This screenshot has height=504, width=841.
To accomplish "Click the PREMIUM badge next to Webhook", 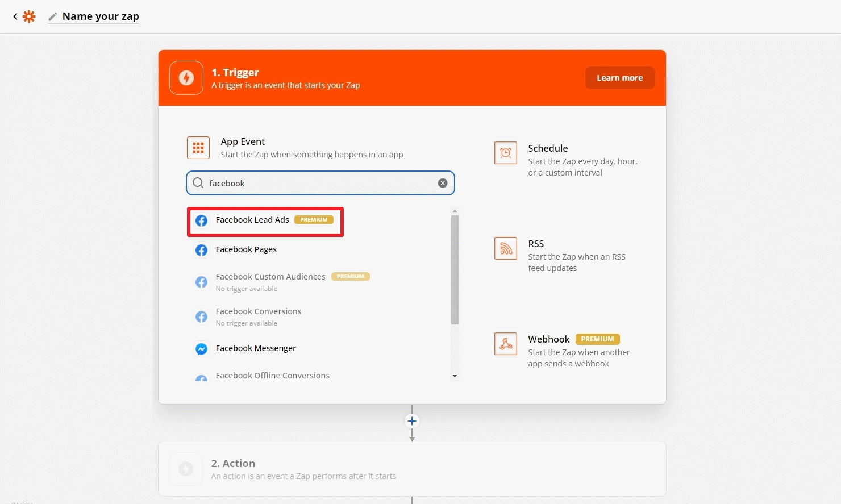I will (x=597, y=339).
